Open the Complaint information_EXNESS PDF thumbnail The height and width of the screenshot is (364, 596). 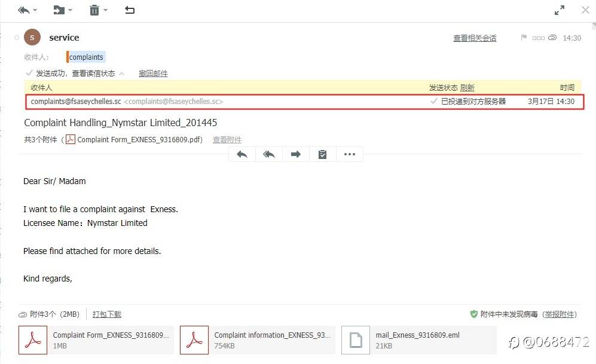coord(194,340)
